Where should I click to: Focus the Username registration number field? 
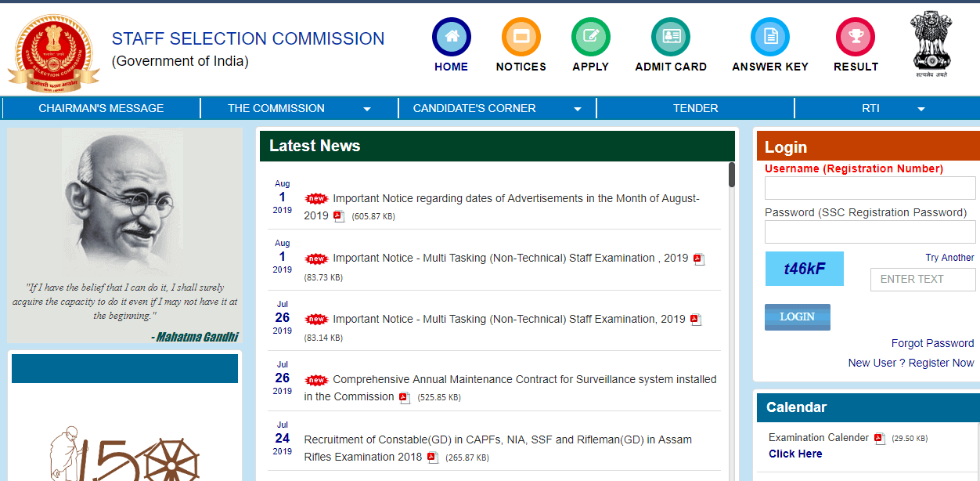pyautogui.click(x=870, y=188)
